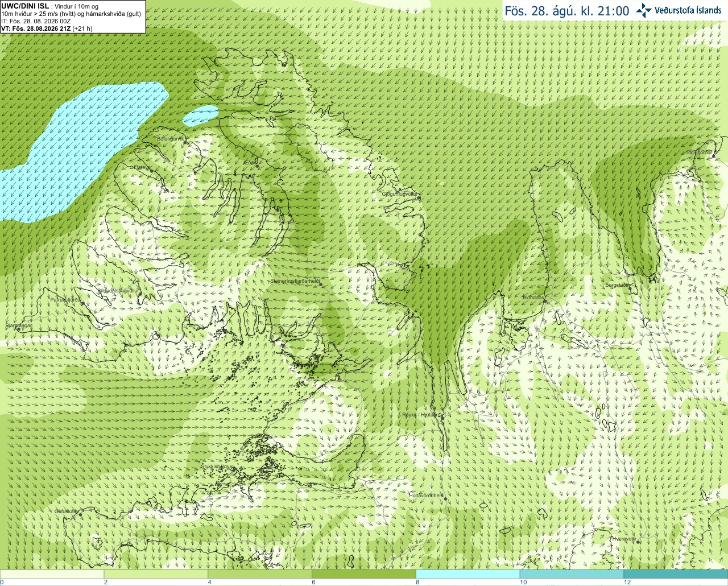This screenshot has height=586, width=728.
Task: Select the Holtavörðuheiði station marker
Action: pos(445,499)
